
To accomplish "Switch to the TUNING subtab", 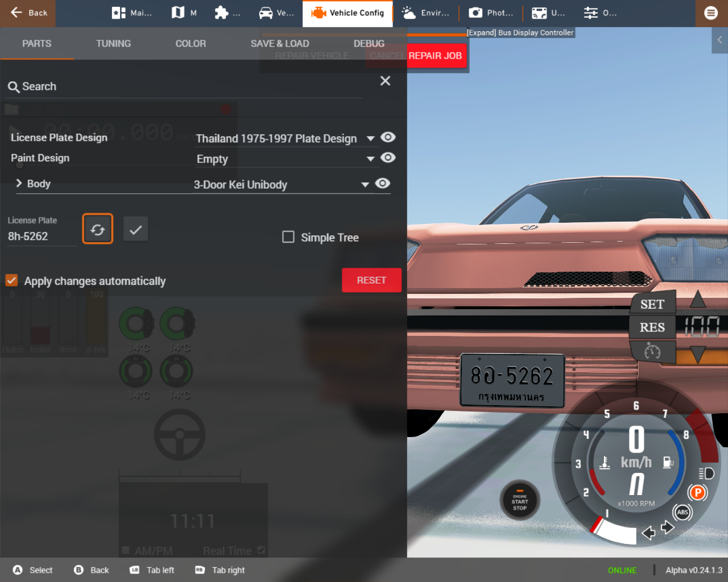I will pos(113,44).
